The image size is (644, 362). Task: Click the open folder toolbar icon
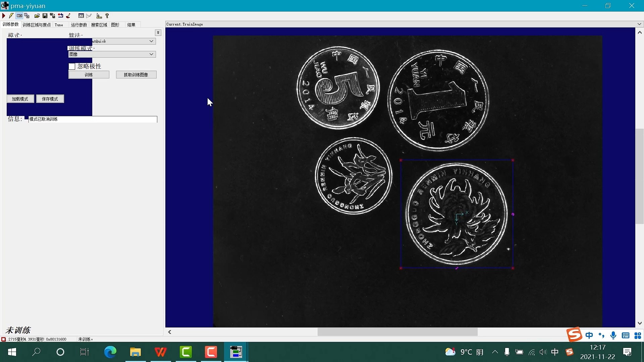37,16
